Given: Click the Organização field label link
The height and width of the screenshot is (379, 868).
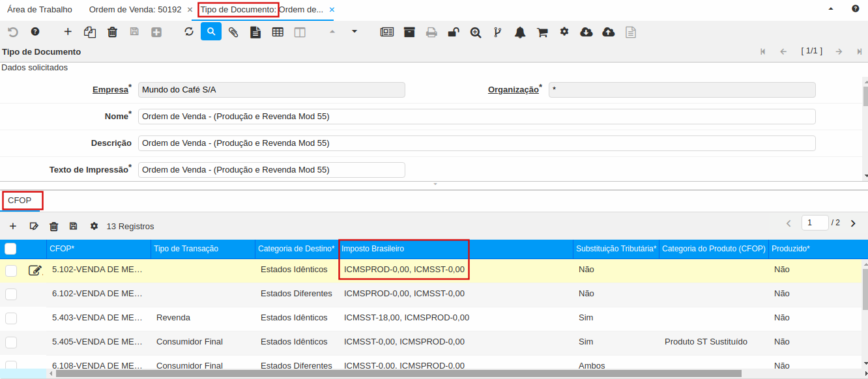Looking at the screenshot, I should [x=513, y=90].
